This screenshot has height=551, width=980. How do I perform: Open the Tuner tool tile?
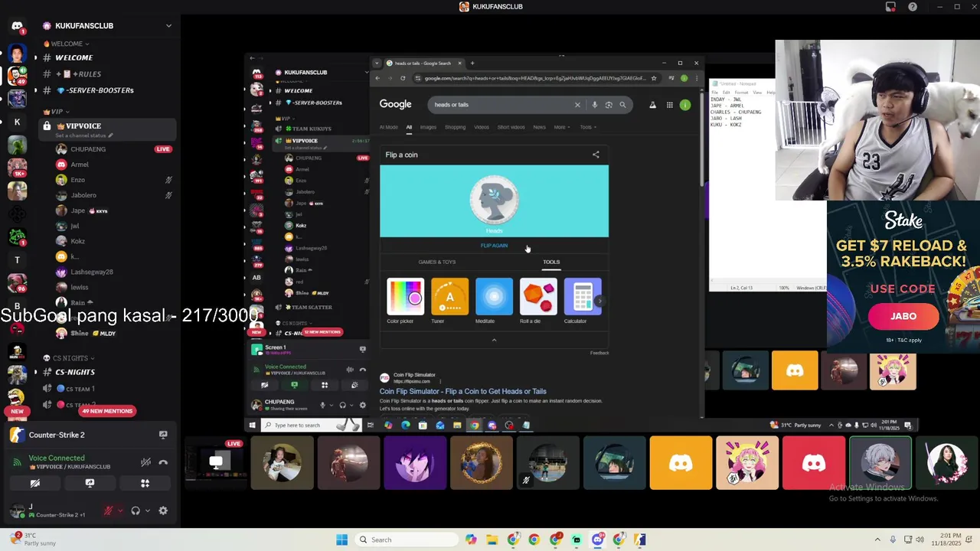[449, 302]
